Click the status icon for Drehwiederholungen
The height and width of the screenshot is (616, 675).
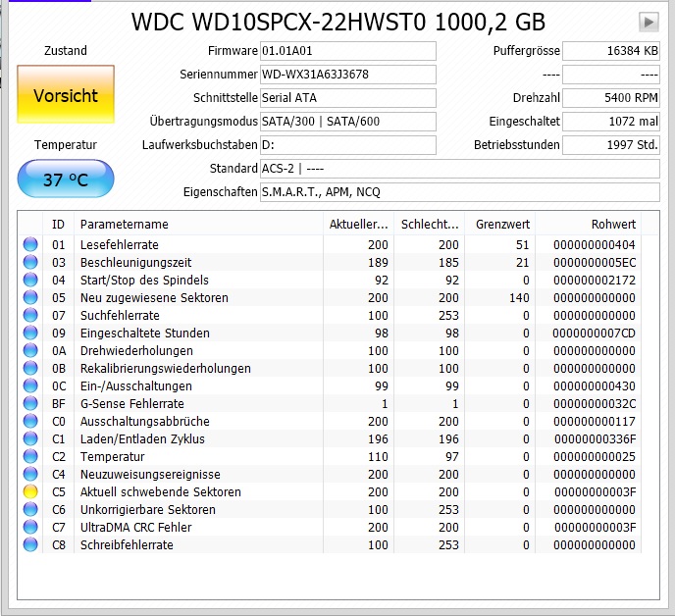pyautogui.click(x=30, y=350)
